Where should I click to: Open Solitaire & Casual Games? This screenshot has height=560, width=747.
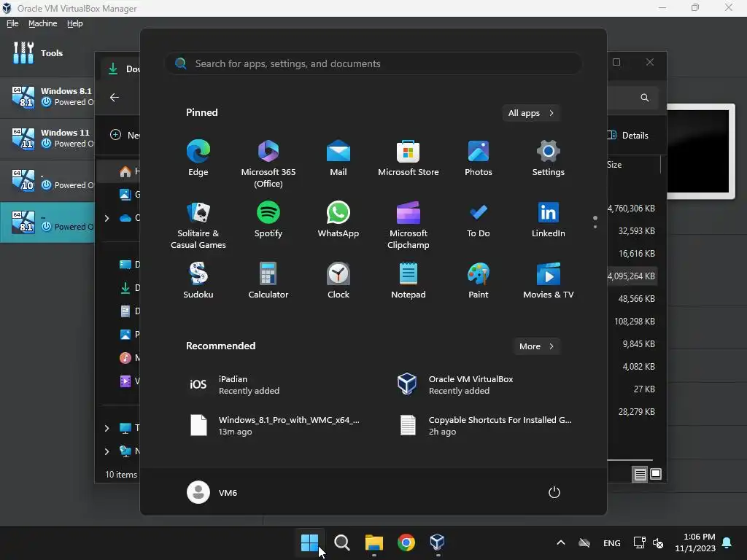[198, 225]
